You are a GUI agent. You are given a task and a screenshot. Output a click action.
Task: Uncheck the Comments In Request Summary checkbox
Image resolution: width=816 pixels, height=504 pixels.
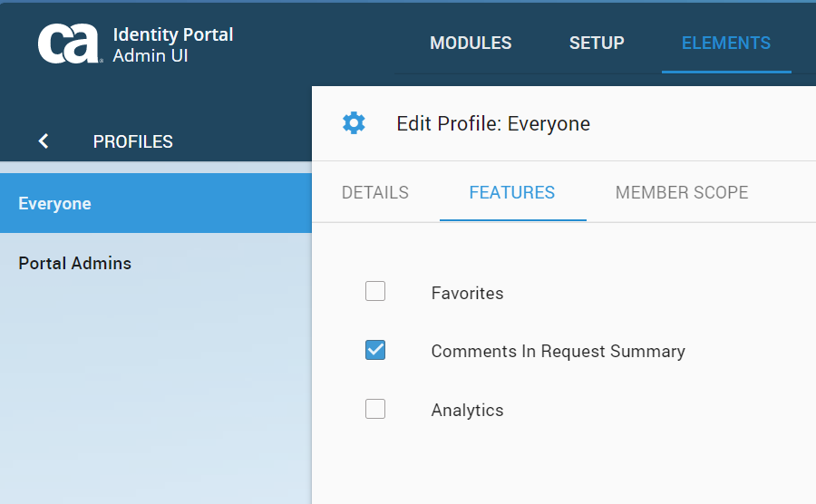click(x=375, y=350)
